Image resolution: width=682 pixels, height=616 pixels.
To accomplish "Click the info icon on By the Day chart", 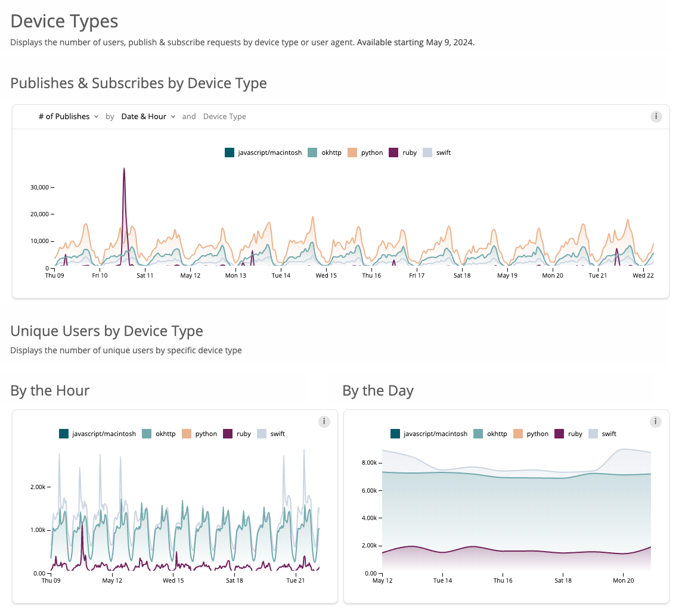I will tap(655, 421).
